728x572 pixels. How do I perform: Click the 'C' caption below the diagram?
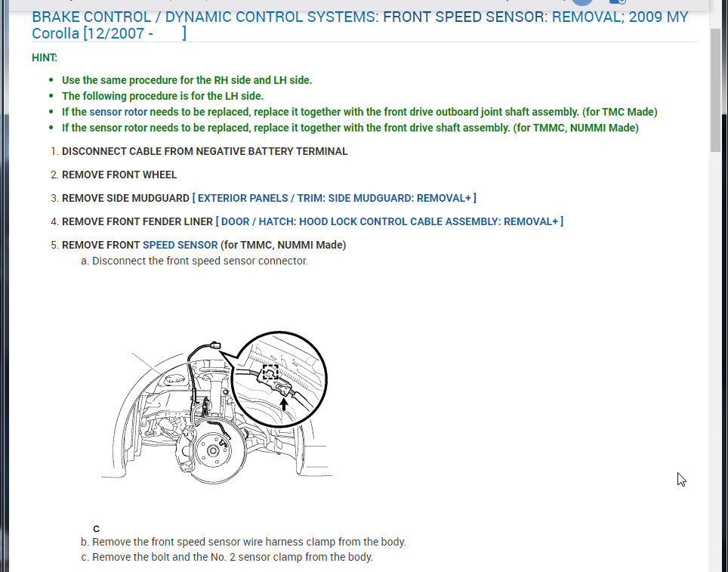coord(96,529)
